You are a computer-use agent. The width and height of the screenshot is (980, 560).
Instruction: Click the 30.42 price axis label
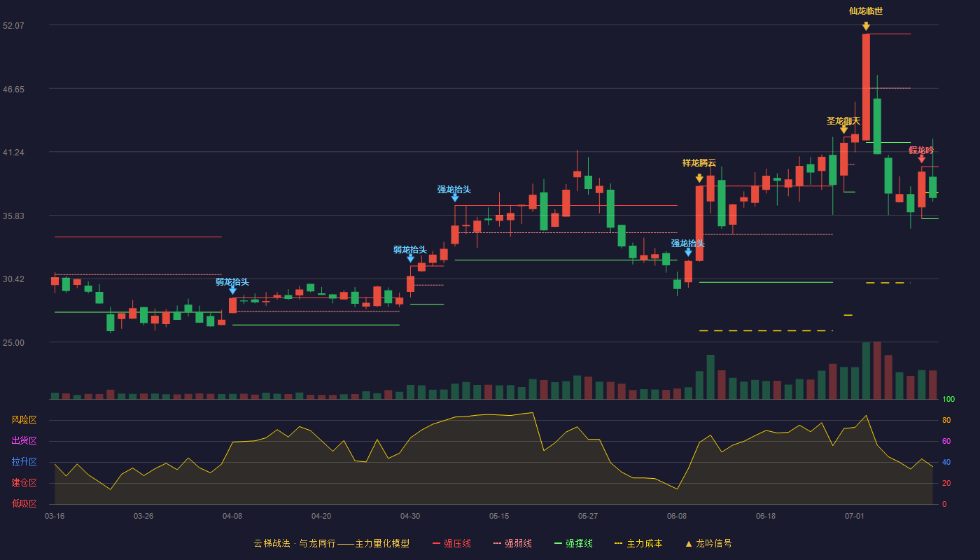13,279
